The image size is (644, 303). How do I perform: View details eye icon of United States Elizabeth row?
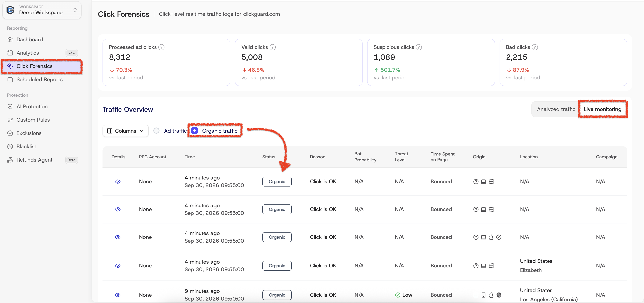pos(118,266)
